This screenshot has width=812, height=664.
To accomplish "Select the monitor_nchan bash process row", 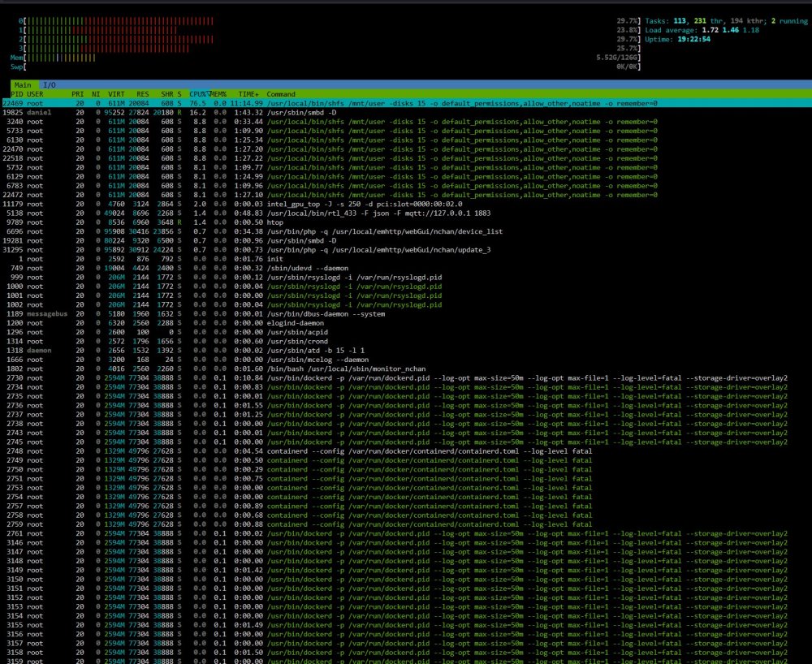I will pos(406,369).
